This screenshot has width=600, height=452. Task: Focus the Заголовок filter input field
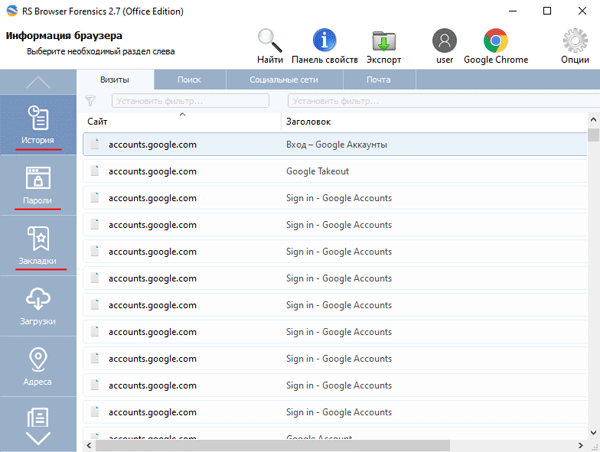[x=444, y=101]
